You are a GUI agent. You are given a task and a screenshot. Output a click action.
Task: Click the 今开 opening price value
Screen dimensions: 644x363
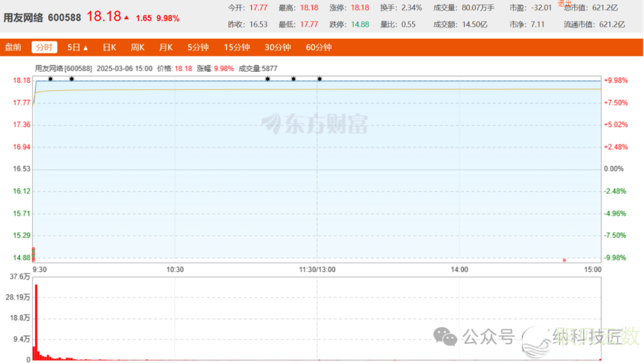coord(258,8)
